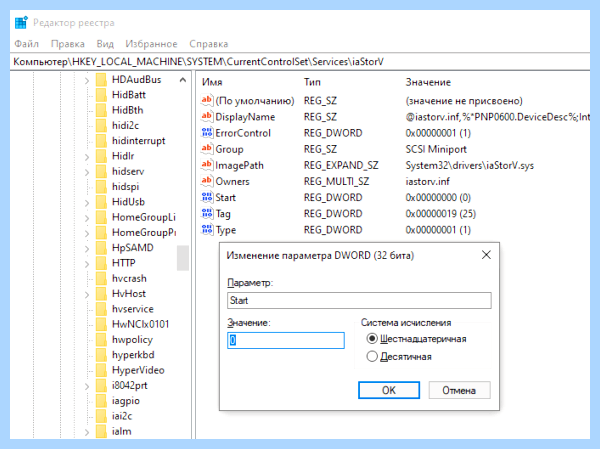This screenshot has height=449, width=600.
Task: Click the hidinterrupt folder icon
Action: 101,141
